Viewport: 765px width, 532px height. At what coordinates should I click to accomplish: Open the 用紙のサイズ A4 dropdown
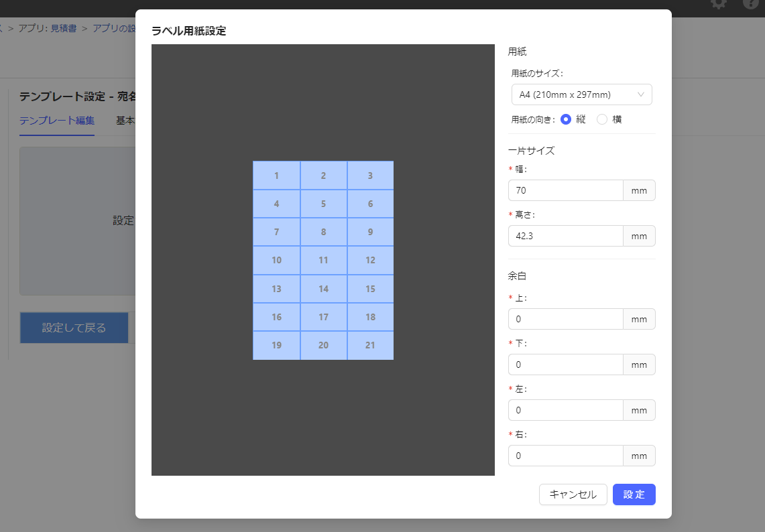tap(573, 94)
